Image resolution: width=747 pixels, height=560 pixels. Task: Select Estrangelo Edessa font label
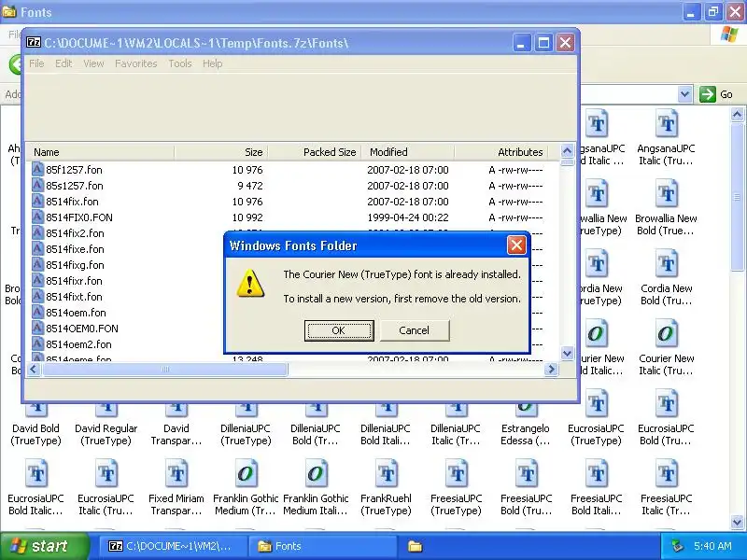coord(526,434)
